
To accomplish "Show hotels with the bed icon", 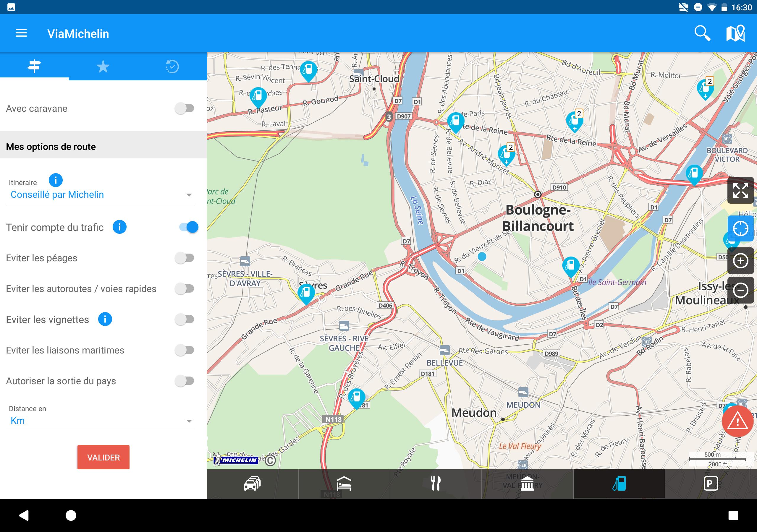I will (344, 484).
